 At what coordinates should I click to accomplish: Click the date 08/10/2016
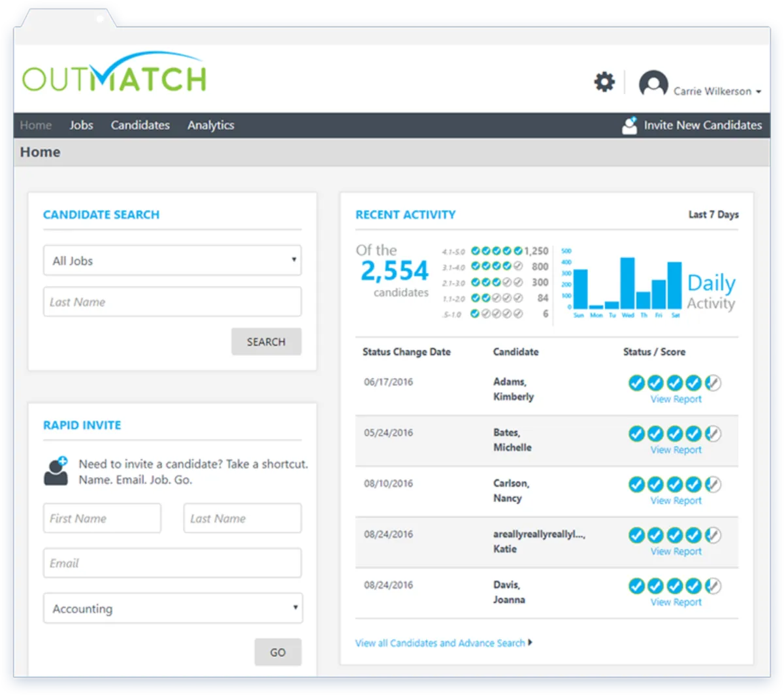pyautogui.click(x=389, y=483)
